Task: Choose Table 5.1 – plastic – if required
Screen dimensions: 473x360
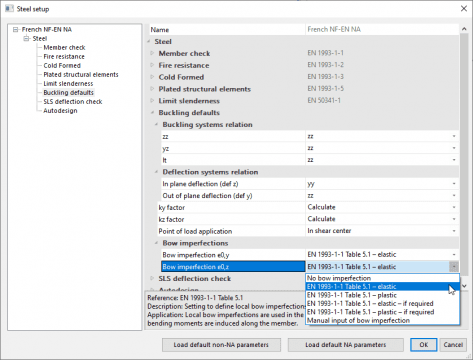Action: tap(383, 312)
